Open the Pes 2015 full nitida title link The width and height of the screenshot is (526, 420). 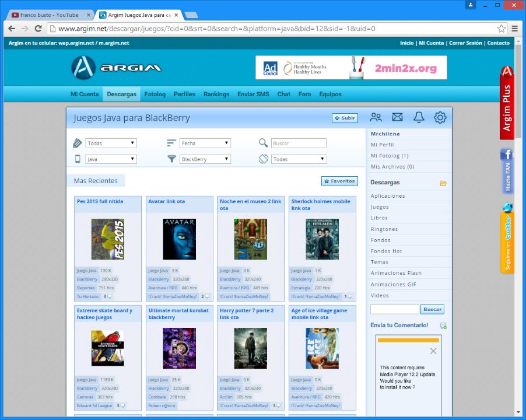pos(100,201)
